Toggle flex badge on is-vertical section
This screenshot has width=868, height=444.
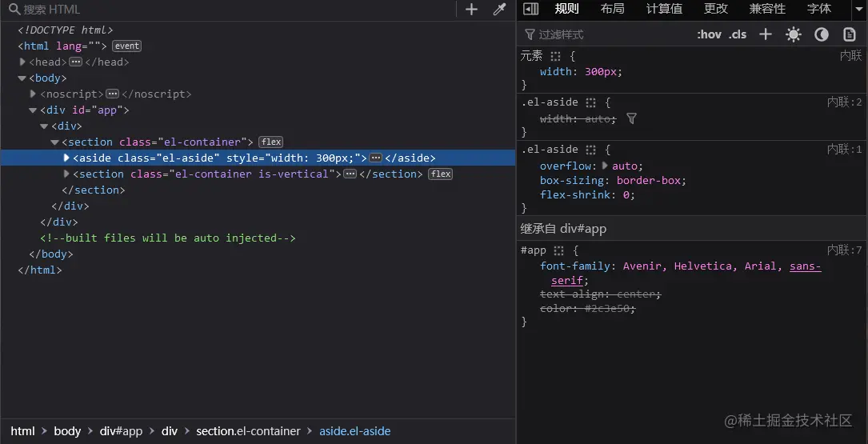tap(441, 174)
